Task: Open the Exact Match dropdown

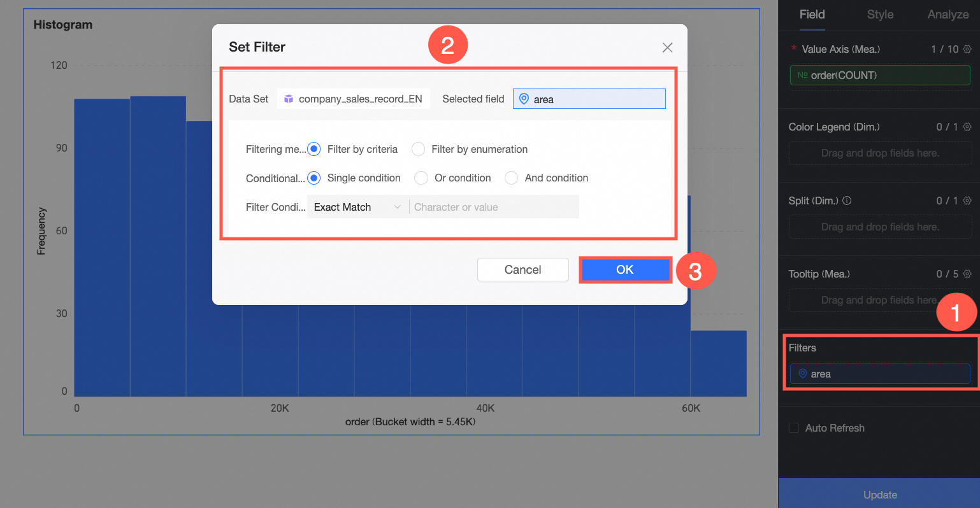Action: 358,207
